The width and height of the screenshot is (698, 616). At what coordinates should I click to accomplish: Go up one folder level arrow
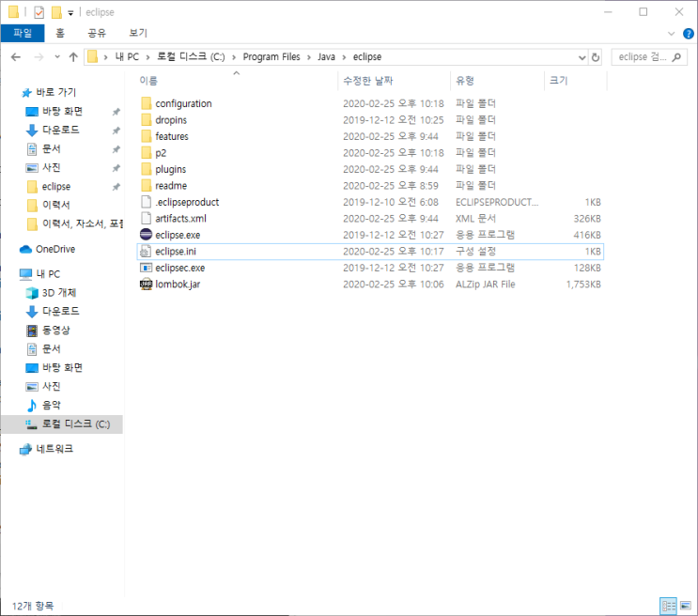click(73, 57)
